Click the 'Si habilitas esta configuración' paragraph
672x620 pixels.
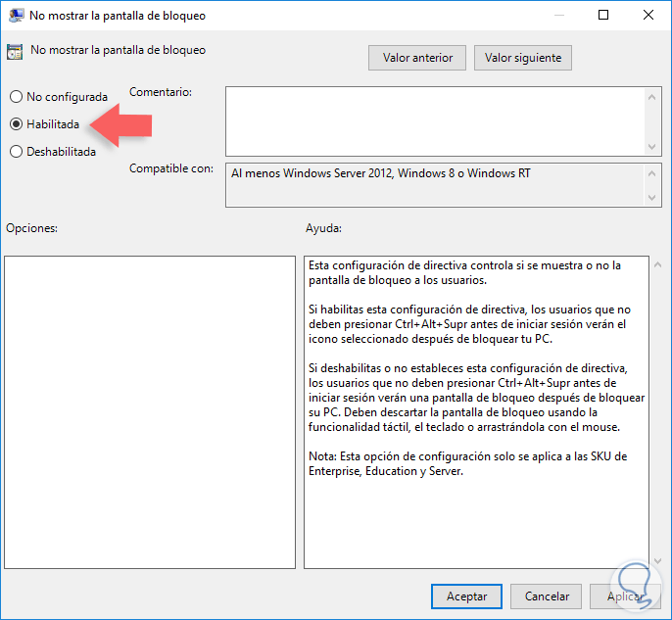(469, 324)
